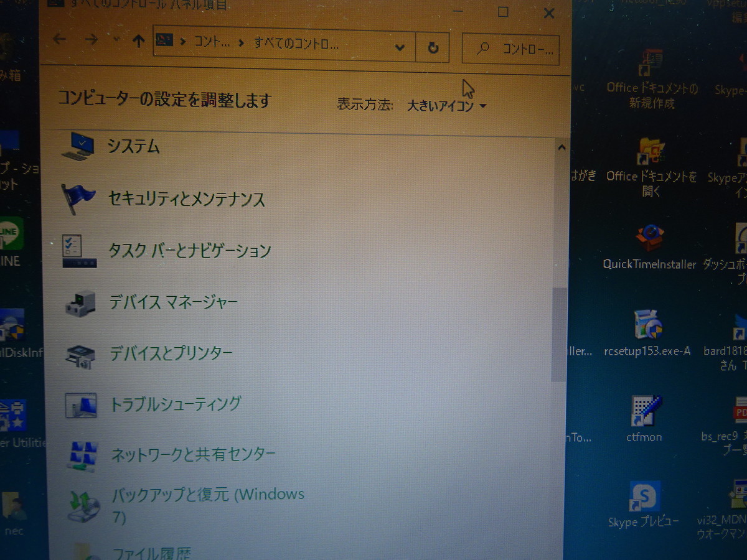Select Office ドキュメントを開く desktop icon
Image resolution: width=747 pixels, height=560 pixels.
[652, 167]
